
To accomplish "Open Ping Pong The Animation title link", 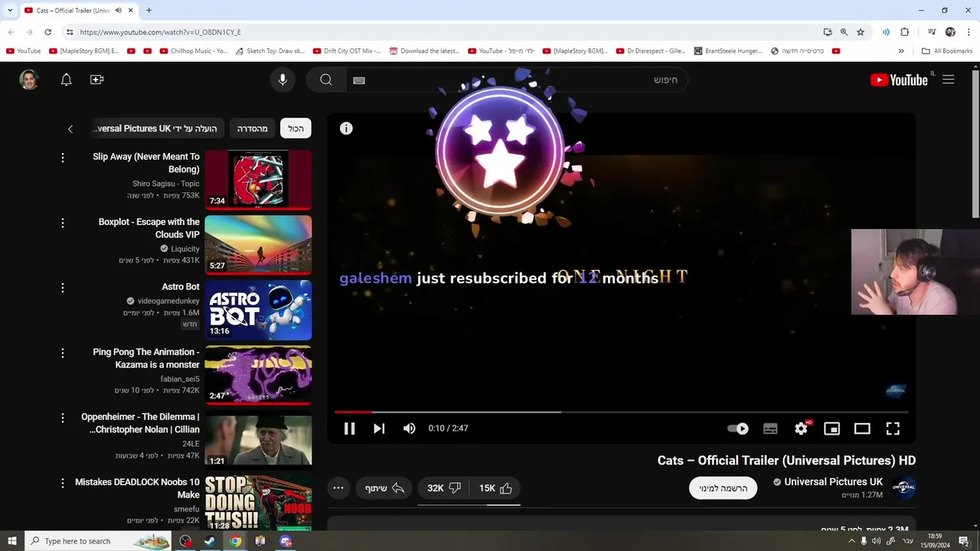I will point(146,358).
